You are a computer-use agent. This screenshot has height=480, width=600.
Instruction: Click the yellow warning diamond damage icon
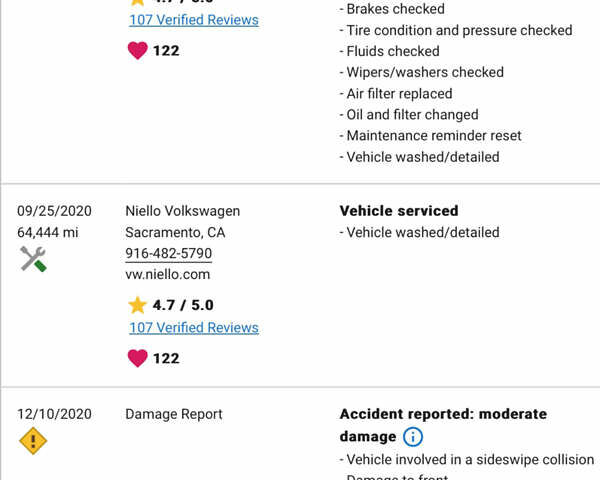click(33, 441)
